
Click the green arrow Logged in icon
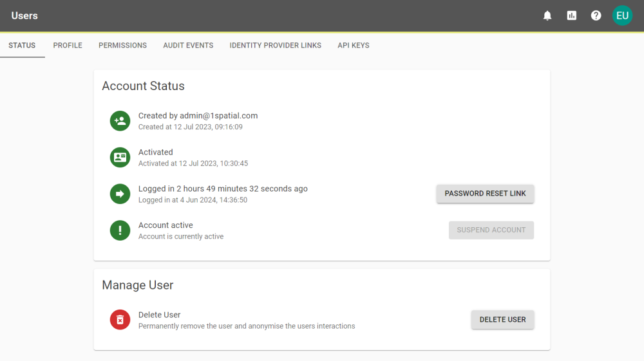click(x=120, y=194)
